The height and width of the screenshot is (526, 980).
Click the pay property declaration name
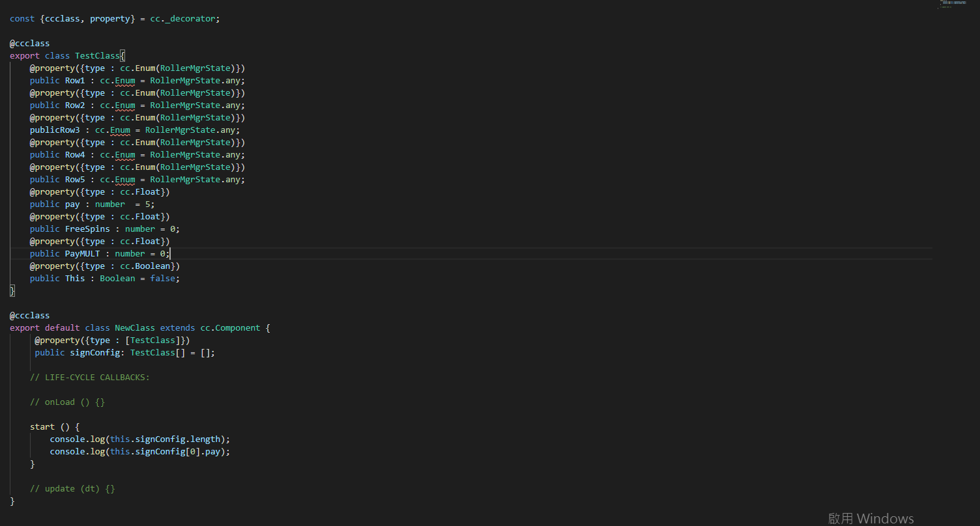pos(72,204)
